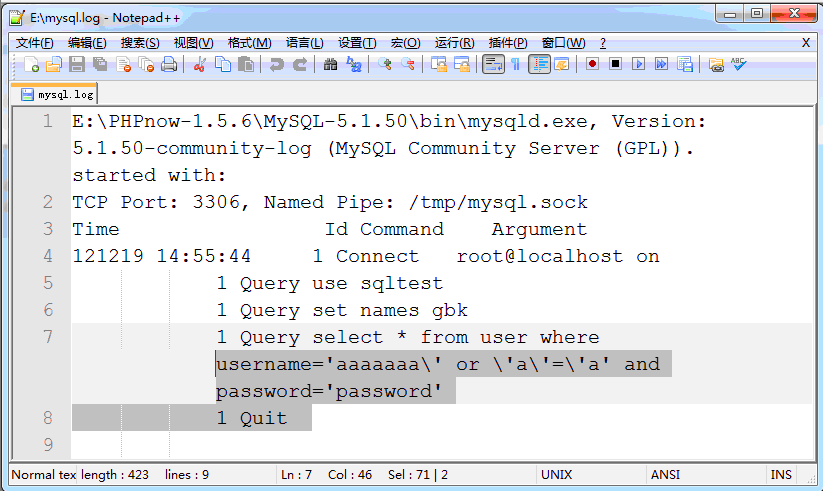Click user defined language dialog icon
This screenshot has height=491, width=823.
pos(562,65)
